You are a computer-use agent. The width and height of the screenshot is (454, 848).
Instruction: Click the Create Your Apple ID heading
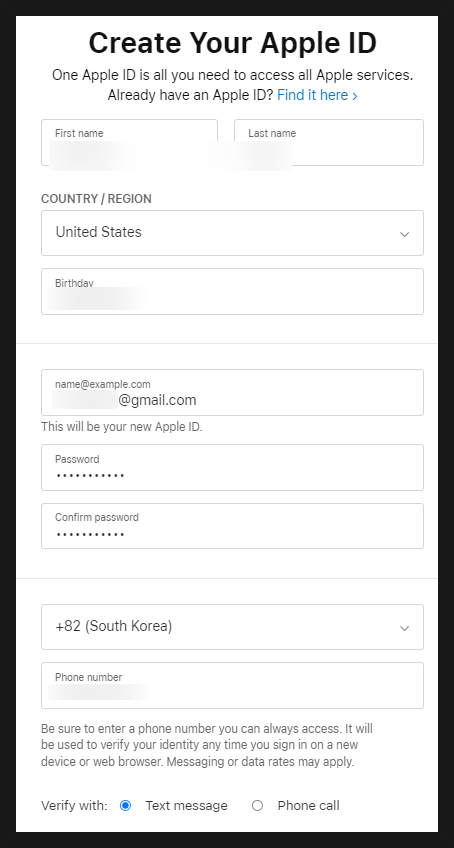(232, 43)
